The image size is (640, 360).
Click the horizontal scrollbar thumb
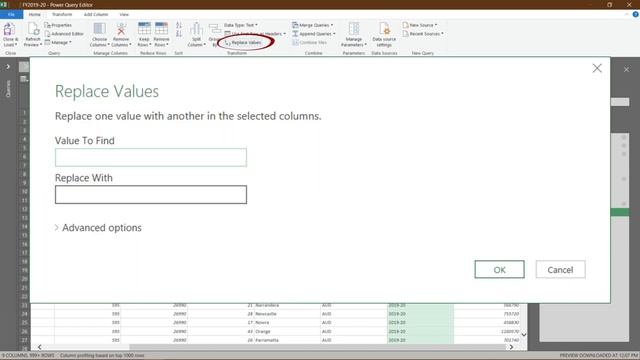(x=317, y=347)
